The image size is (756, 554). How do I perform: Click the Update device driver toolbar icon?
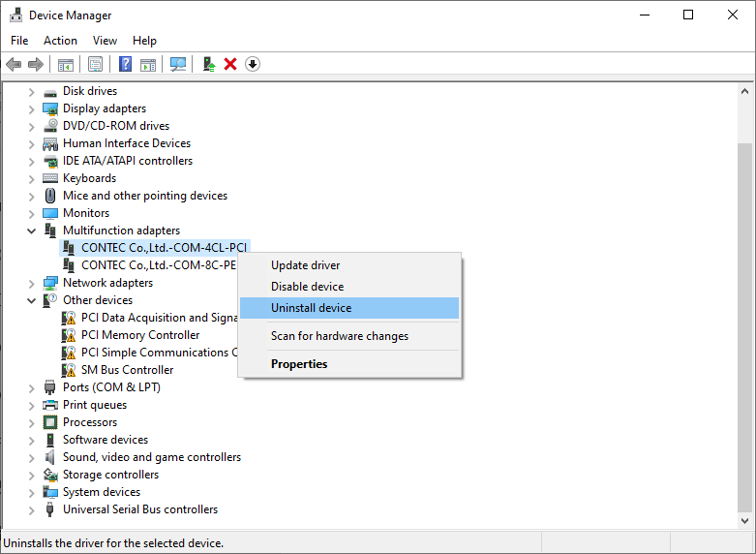coord(208,64)
